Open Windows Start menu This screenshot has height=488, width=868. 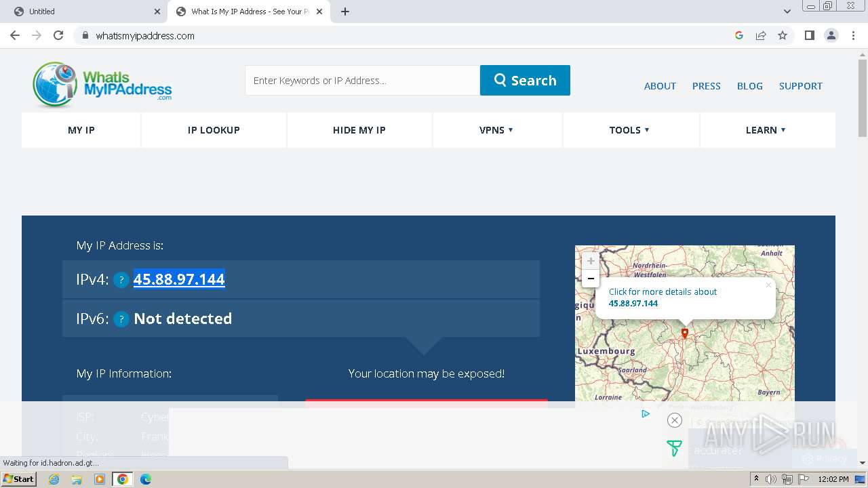pyautogui.click(x=19, y=479)
